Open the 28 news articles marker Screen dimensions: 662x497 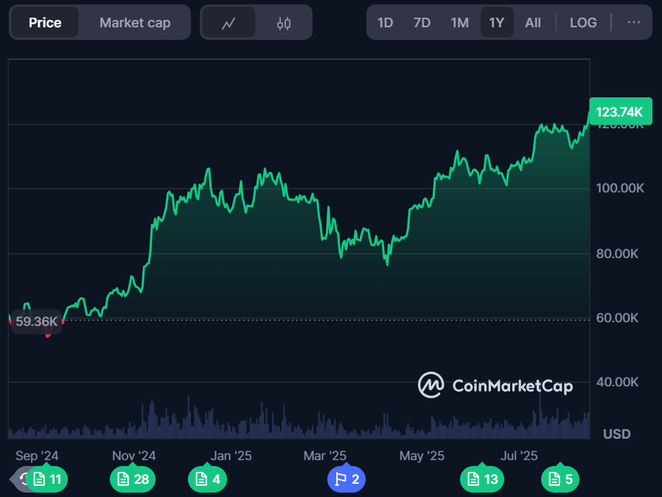(133, 480)
